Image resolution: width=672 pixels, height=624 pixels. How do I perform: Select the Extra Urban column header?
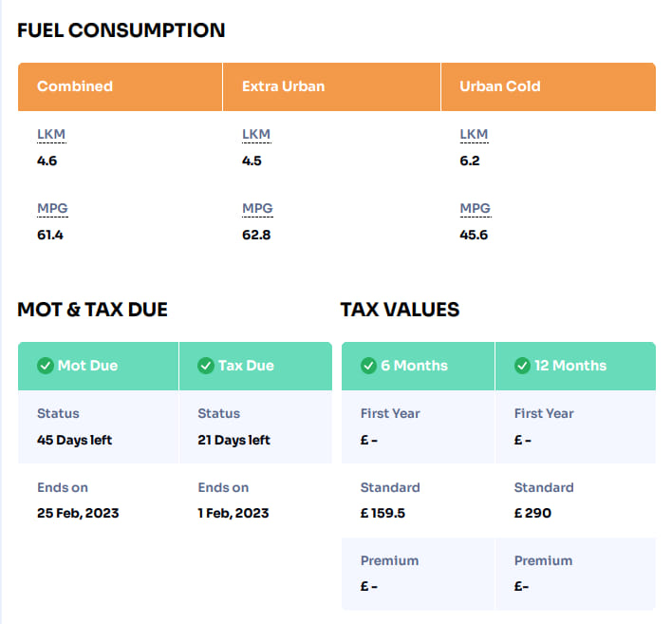click(283, 86)
